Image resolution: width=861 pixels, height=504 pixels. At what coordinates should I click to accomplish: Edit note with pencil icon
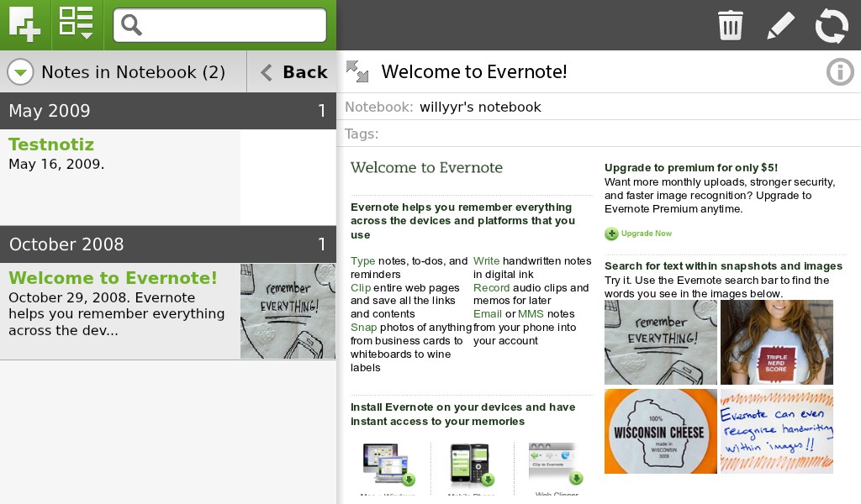[780, 25]
